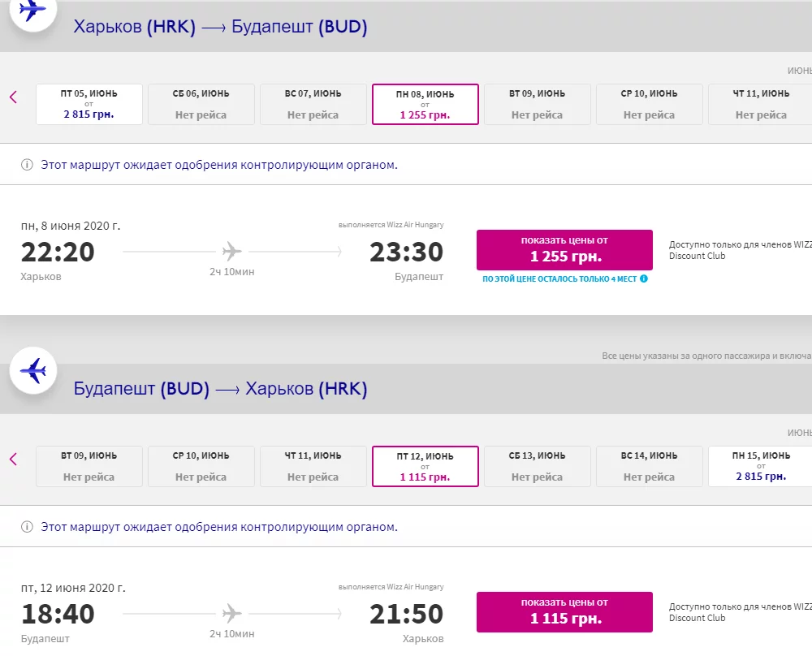The height and width of the screenshot is (656, 812).
Task: Select Monday 08 June 1 255 грн. date
Action: click(x=425, y=104)
